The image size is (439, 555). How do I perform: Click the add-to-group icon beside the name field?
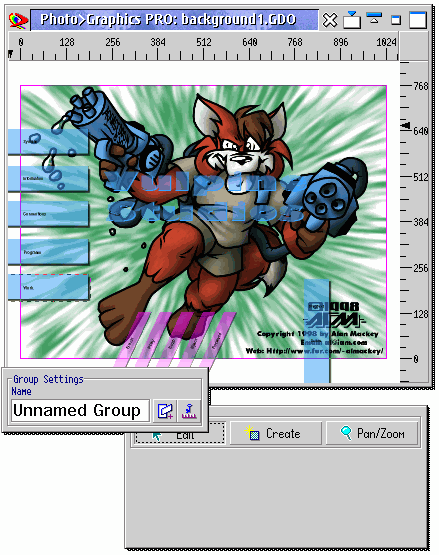pos(165,411)
